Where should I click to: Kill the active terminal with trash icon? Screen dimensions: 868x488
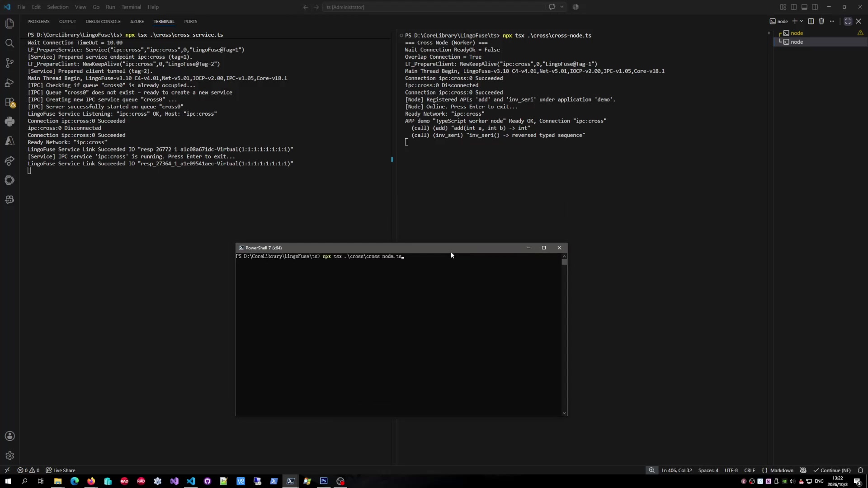tap(821, 21)
